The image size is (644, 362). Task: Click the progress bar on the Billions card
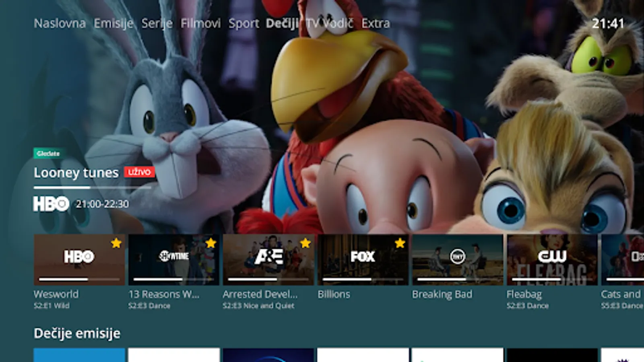click(x=363, y=279)
